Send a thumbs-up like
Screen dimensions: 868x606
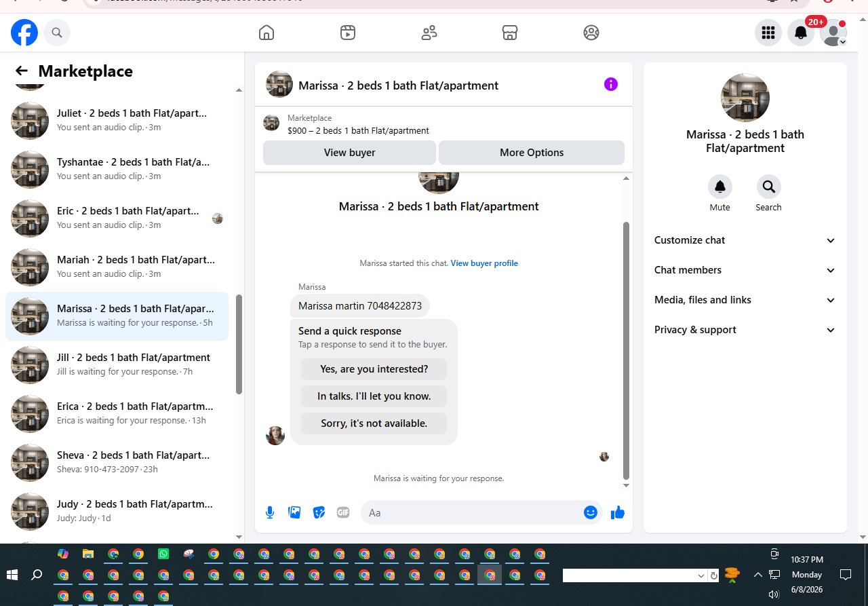point(618,512)
